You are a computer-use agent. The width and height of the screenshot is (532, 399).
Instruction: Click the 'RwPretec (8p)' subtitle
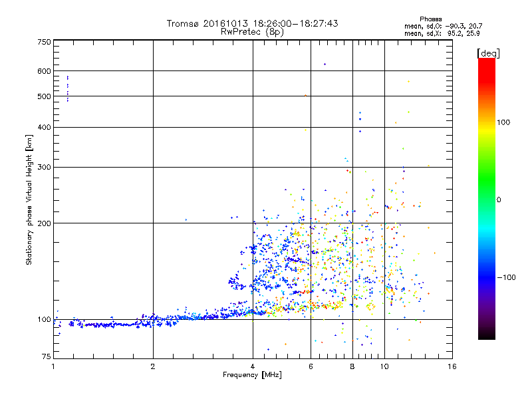[252, 32]
